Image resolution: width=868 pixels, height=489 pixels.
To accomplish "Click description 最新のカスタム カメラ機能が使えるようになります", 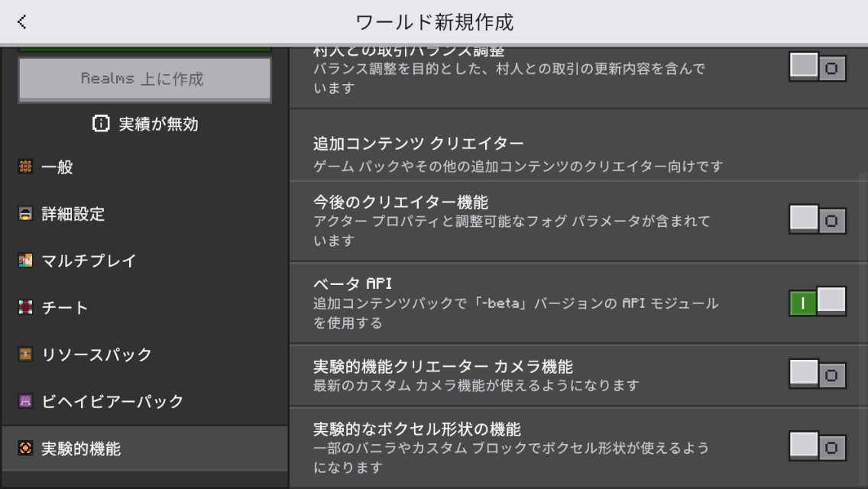I will tap(476, 385).
